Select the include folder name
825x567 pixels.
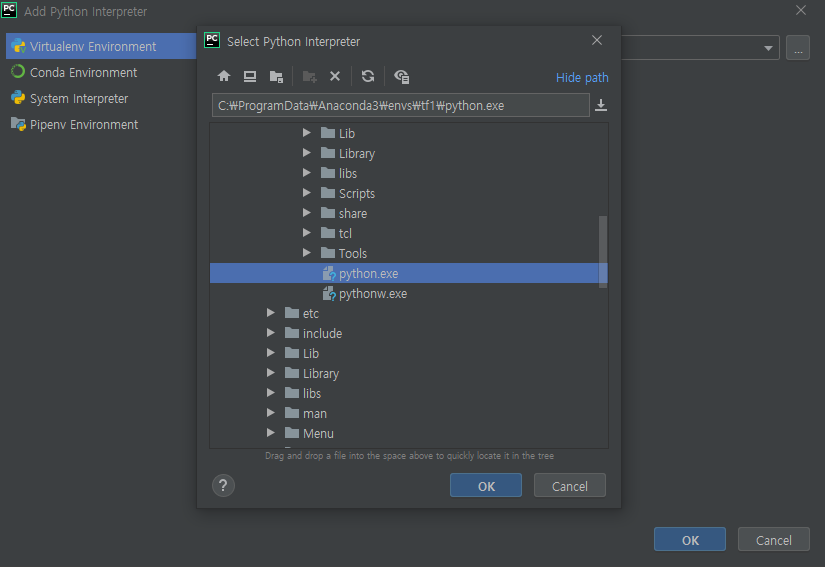tap(323, 333)
